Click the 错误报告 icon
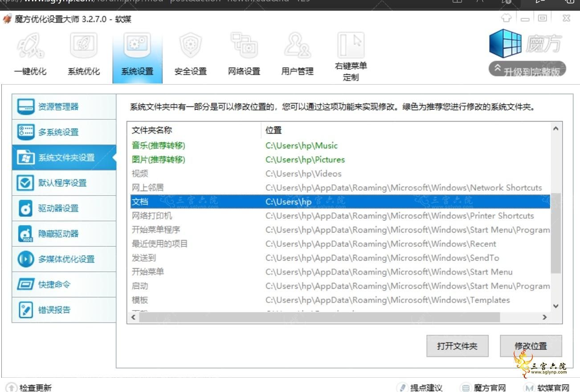The width and height of the screenshot is (580, 392). point(25,310)
